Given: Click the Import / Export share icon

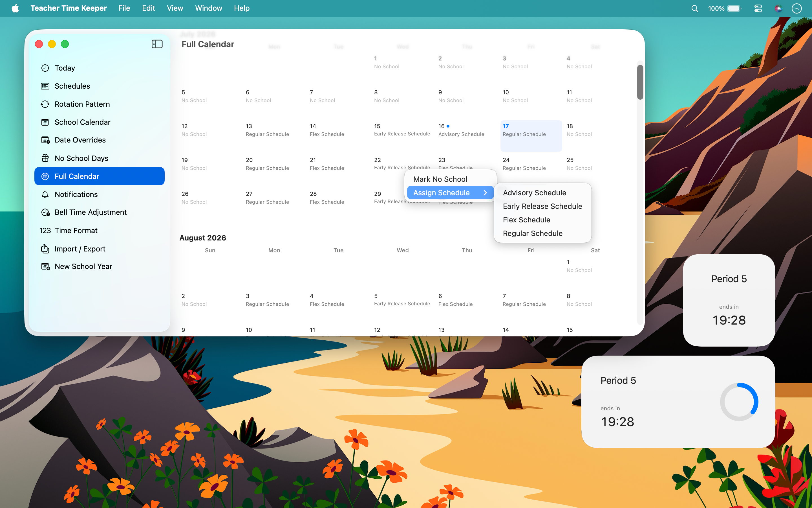Looking at the screenshot, I should pos(45,249).
